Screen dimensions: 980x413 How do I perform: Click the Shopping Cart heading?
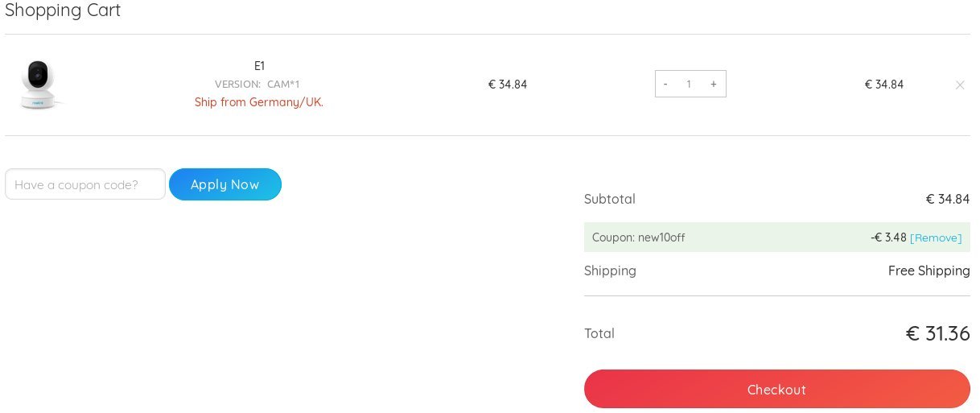pos(63,10)
